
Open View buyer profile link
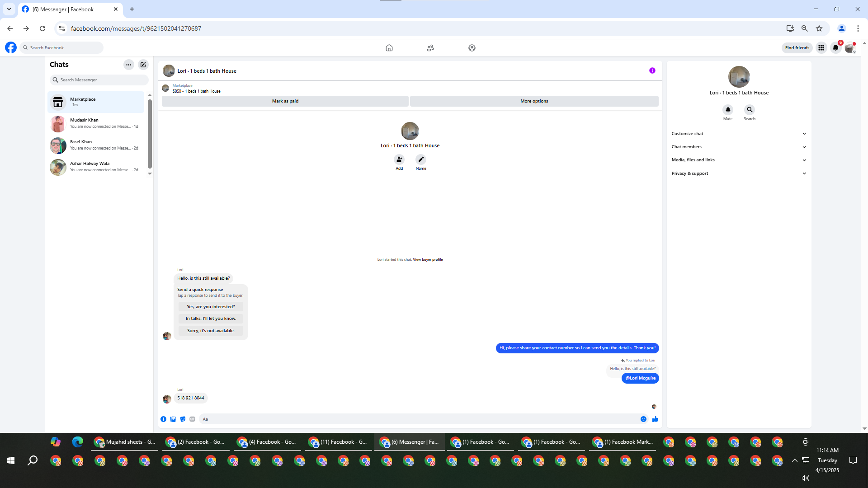point(428,260)
